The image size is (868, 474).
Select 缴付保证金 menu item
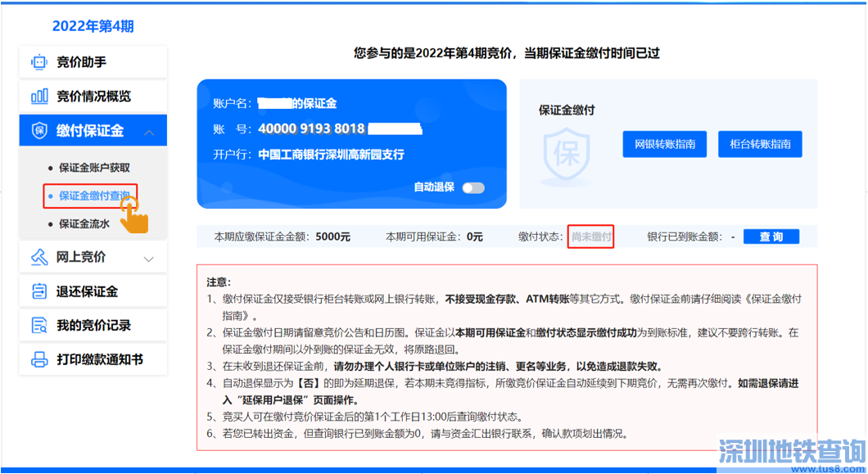93,131
